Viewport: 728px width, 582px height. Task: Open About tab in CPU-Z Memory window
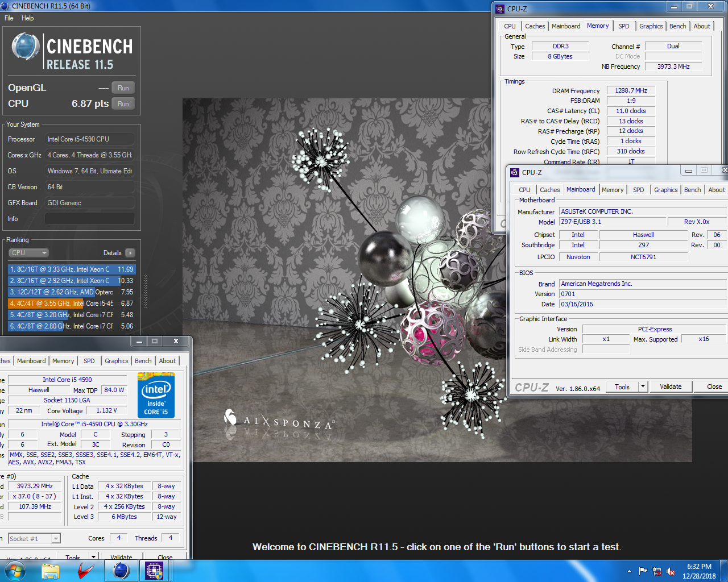[702, 26]
